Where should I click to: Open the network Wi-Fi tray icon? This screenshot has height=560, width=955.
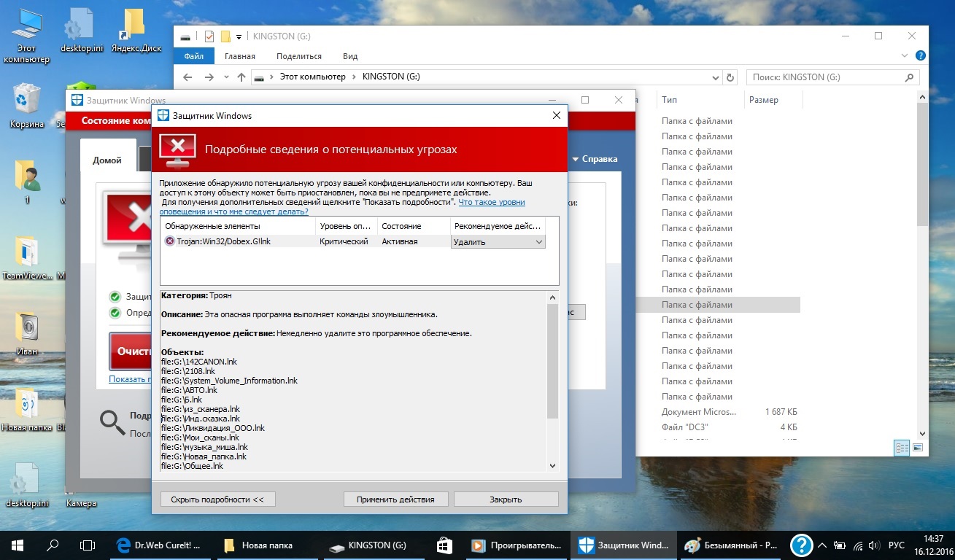tap(857, 545)
